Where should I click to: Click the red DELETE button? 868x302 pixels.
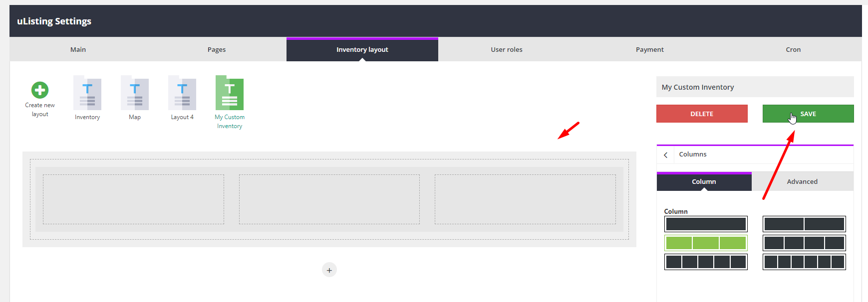[x=702, y=114]
